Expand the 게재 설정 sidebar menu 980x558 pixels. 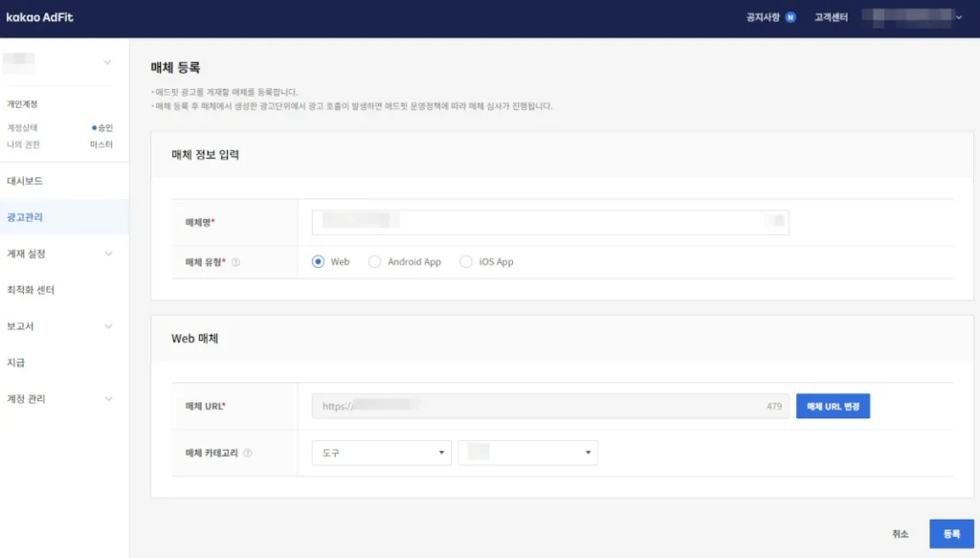(108, 254)
